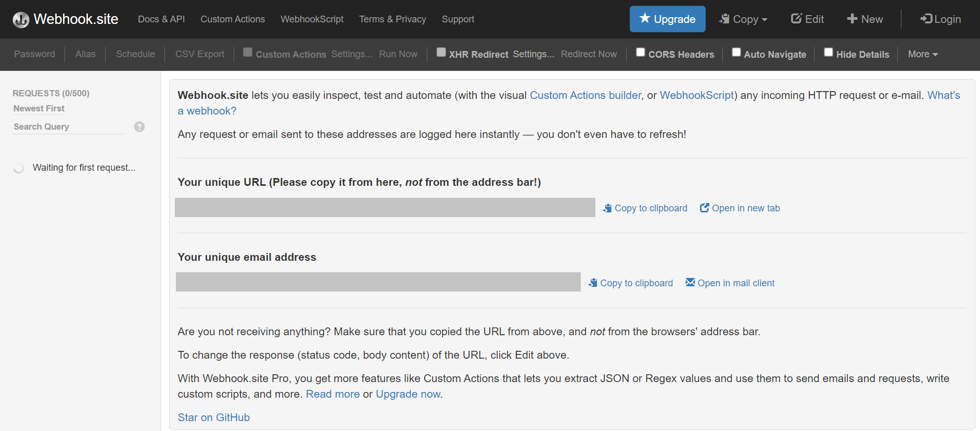Open Terms & Privacy page
The image size is (980, 431).
pyautogui.click(x=392, y=19)
